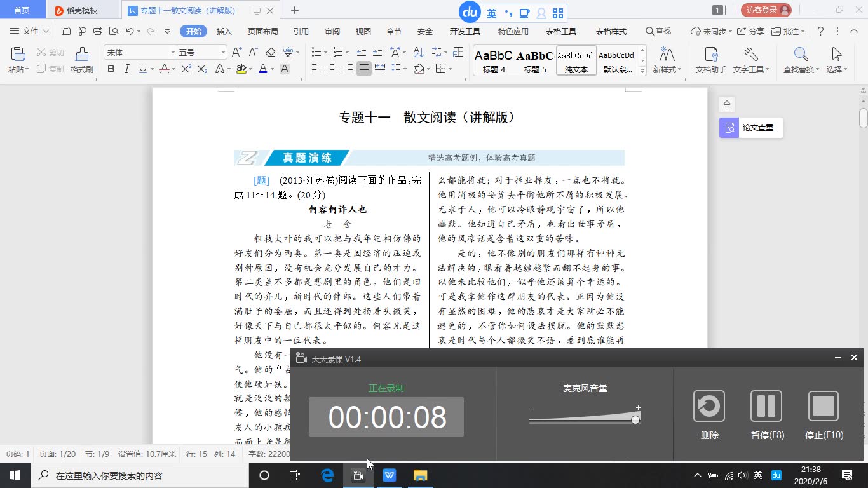Viewport: 868px width, 488px height.
Task: Click the 访客登录 login button
Action: (x=766, y=10)
